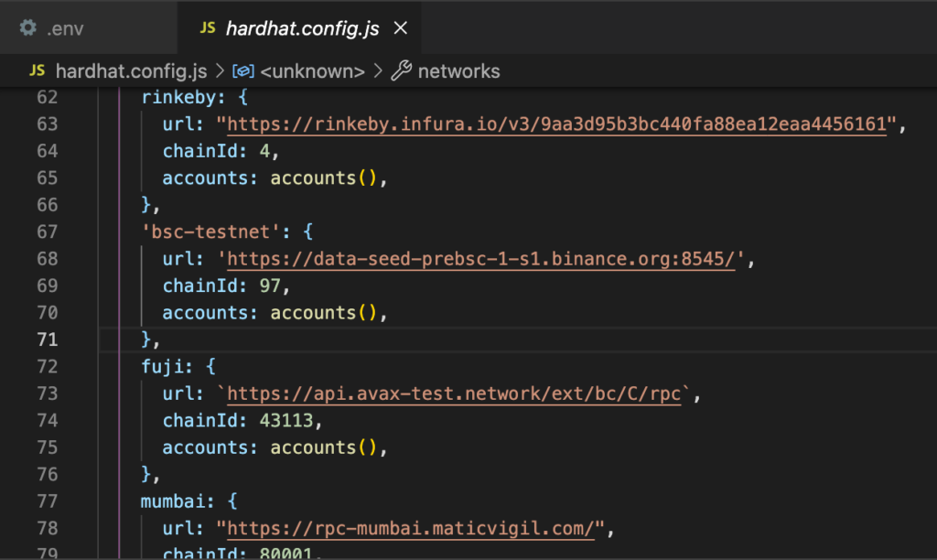Click the gear icon on .env tab
Screen dimensions: 937x560
pyautogui.click(x=28, y=27)
